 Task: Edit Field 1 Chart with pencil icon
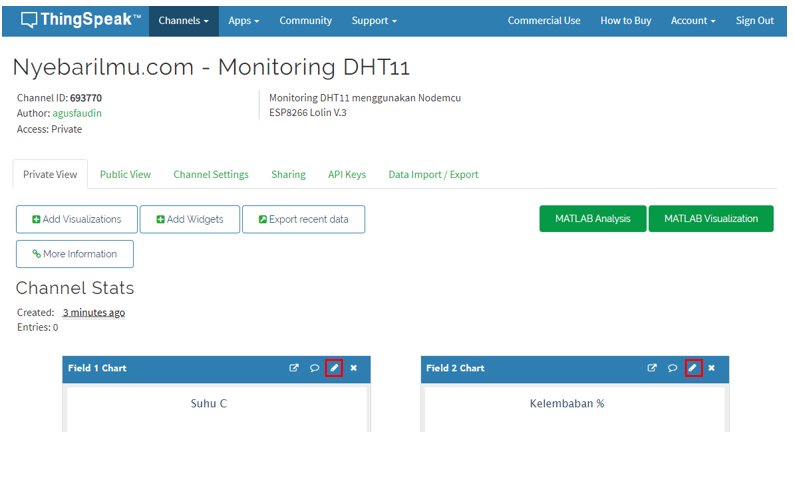point(334,368)
